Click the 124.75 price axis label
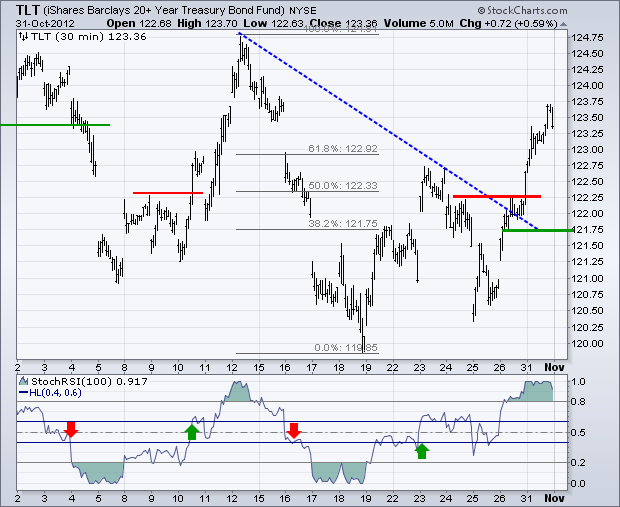The width and height of the screenshot is (620, 507). coord(587,38)
